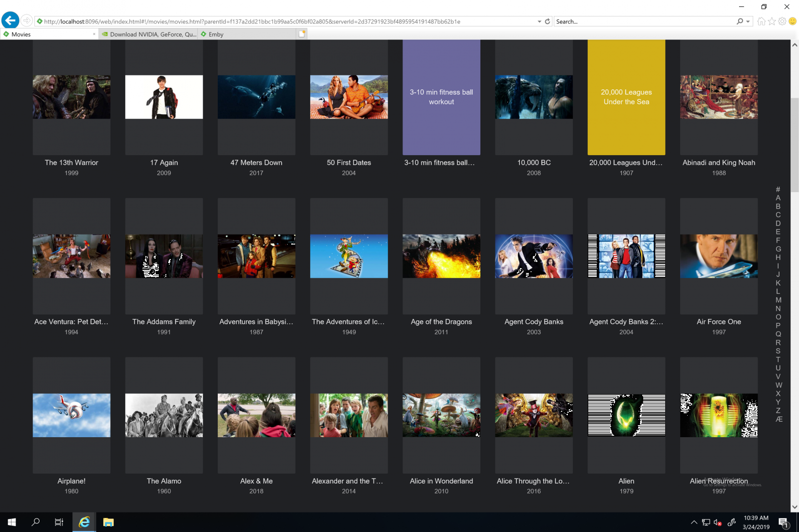799x532 pixels.
Task: Open the Alice in Wonderland title link
Action: click(x=441, y=481)
